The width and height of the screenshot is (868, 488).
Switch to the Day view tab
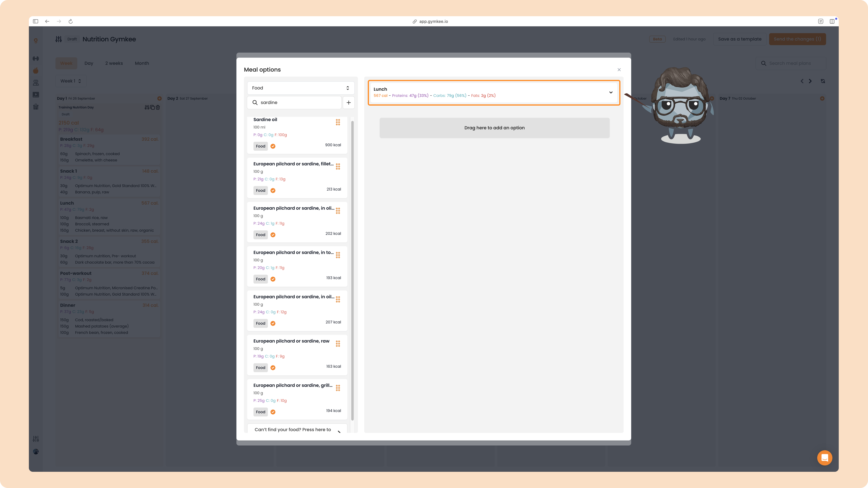coord(89,63)
